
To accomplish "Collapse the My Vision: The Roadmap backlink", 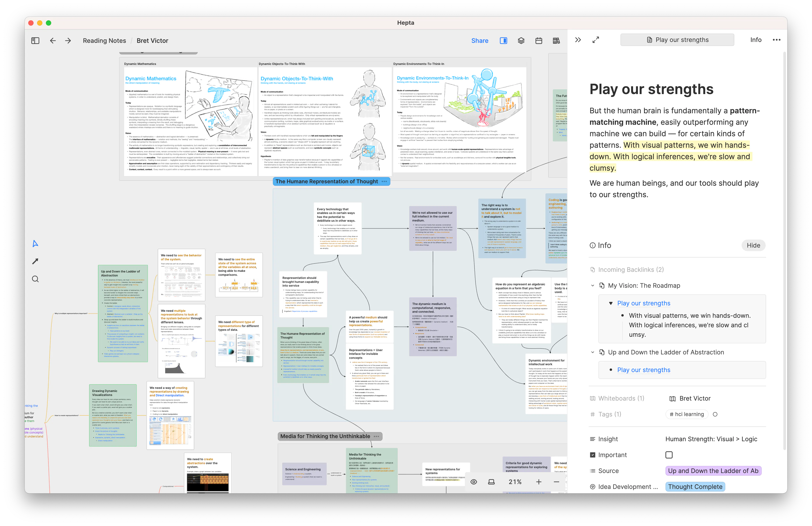I will [x=593, y=285].
